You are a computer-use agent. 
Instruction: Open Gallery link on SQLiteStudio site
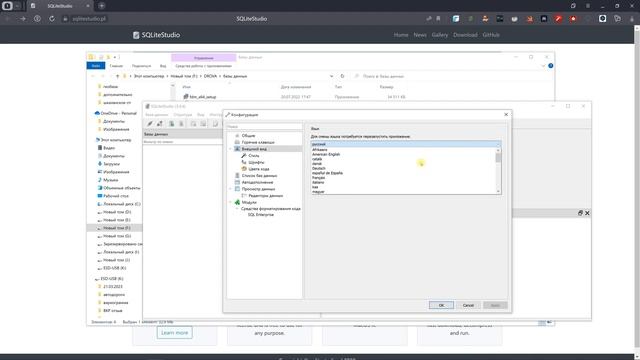point(440,35)
